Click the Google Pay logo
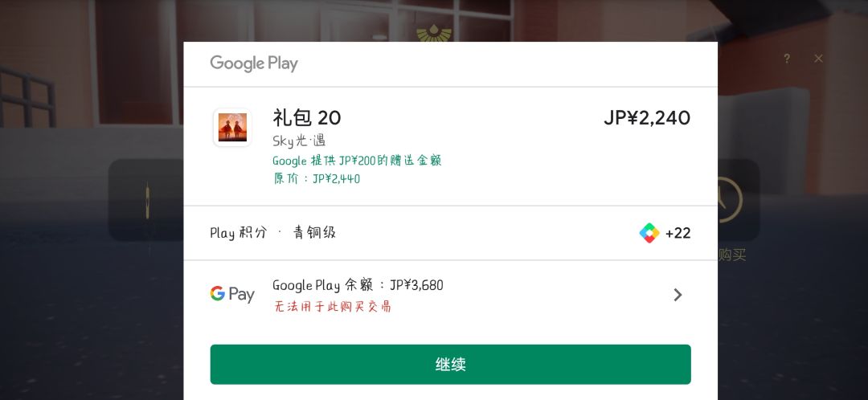Screen dimensions: 868x400 (x=232, y=294)
